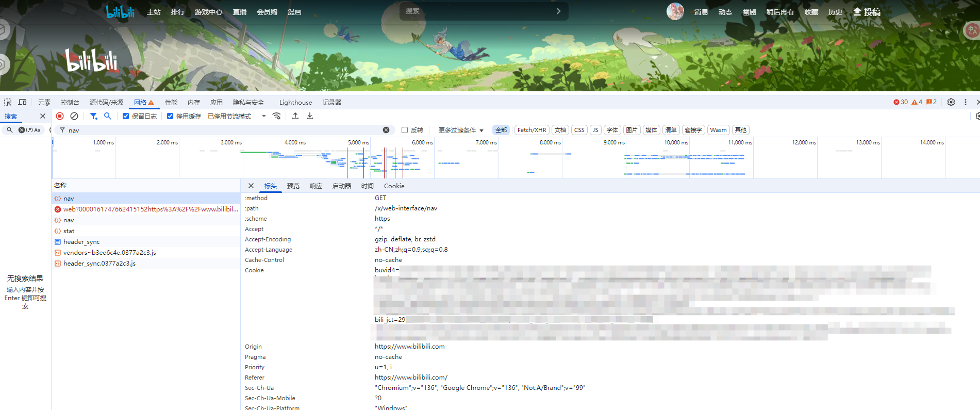The height and width of the screenshot is (410, 980).
Task: Filter requests by 字体 type
Action: tap(612, 130)
